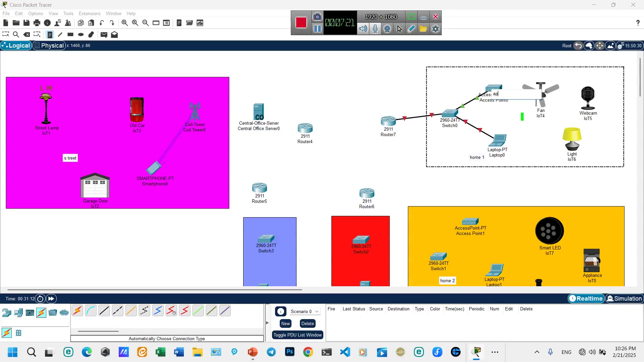This screenshot has height=362, width=644.
Task: Select the Draw Line tool
Action: (60, 35)
